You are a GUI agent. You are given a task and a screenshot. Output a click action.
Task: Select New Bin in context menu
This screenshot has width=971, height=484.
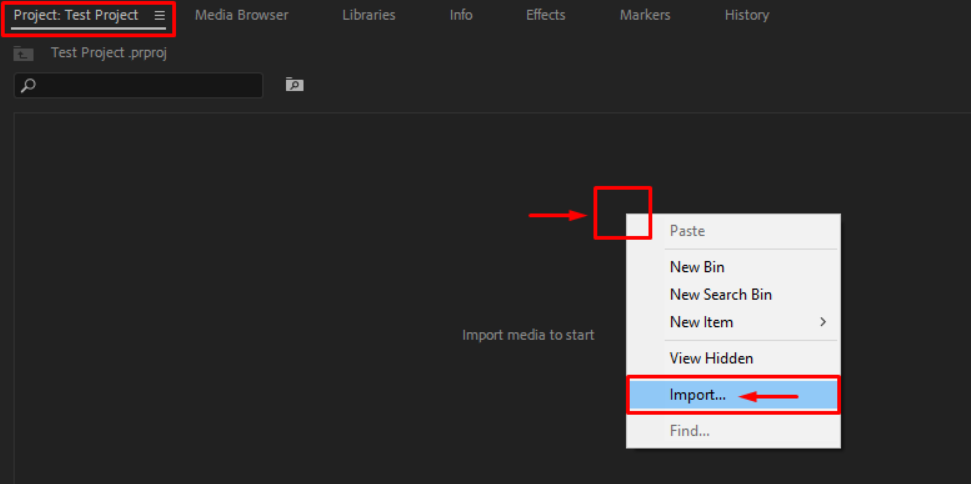(734, 267)
